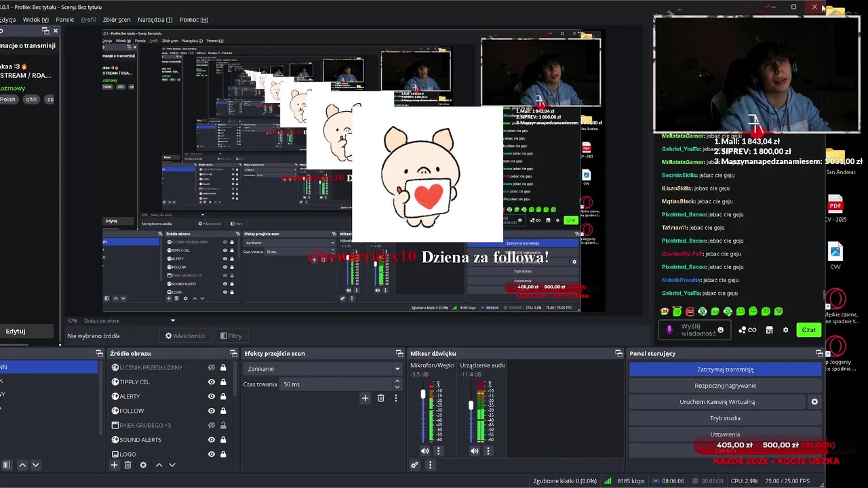868x488 pixels.
Task: Open the Panele menu
Action: pos(65,20)
